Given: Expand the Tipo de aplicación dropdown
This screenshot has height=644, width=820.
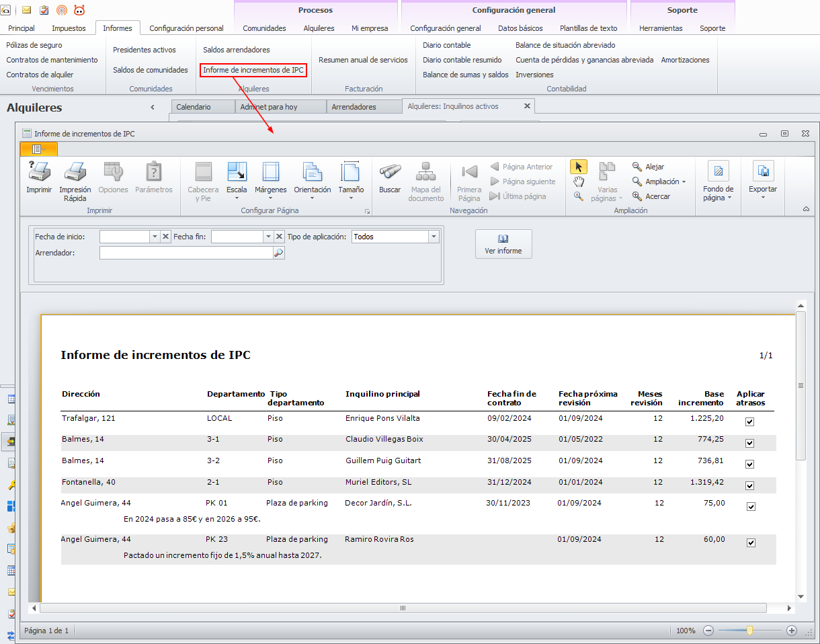Looking at the screenshot, I should coord(434,237).
